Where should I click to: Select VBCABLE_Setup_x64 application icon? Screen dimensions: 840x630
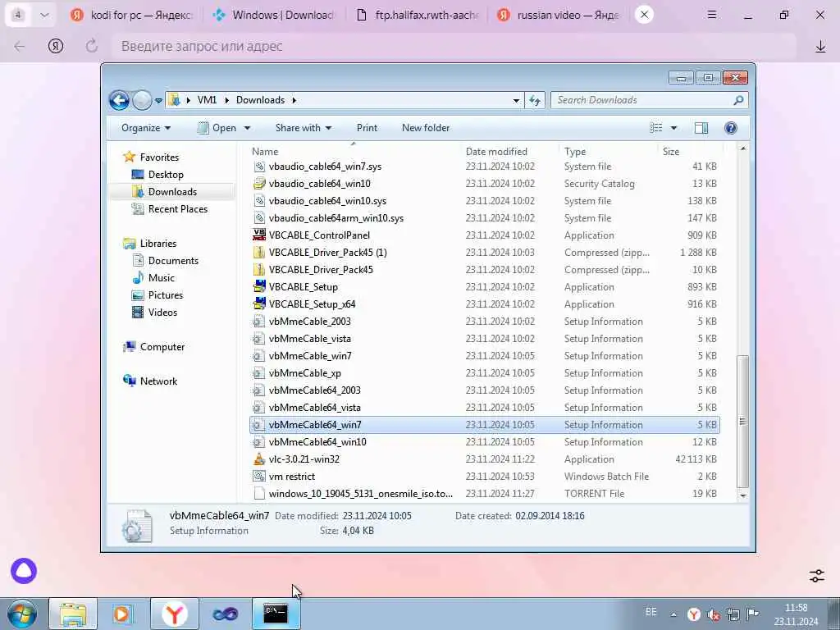(x=259, y=304)
